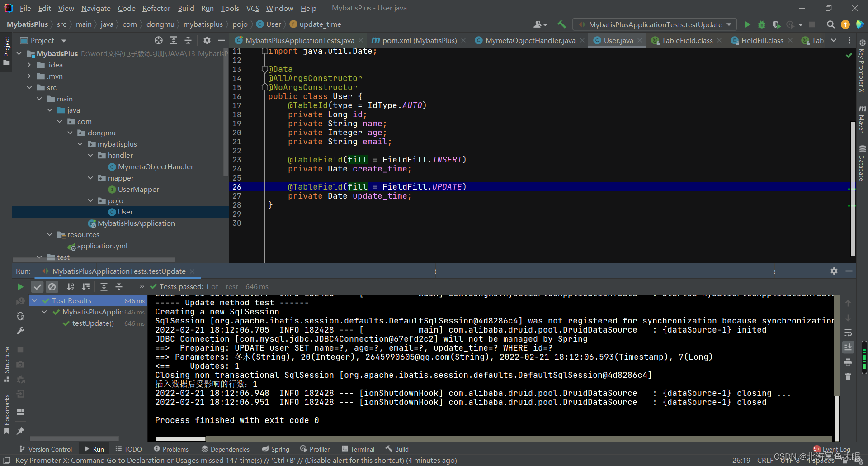
Task: Open the Navigate menu
Action: pos(96,8)
